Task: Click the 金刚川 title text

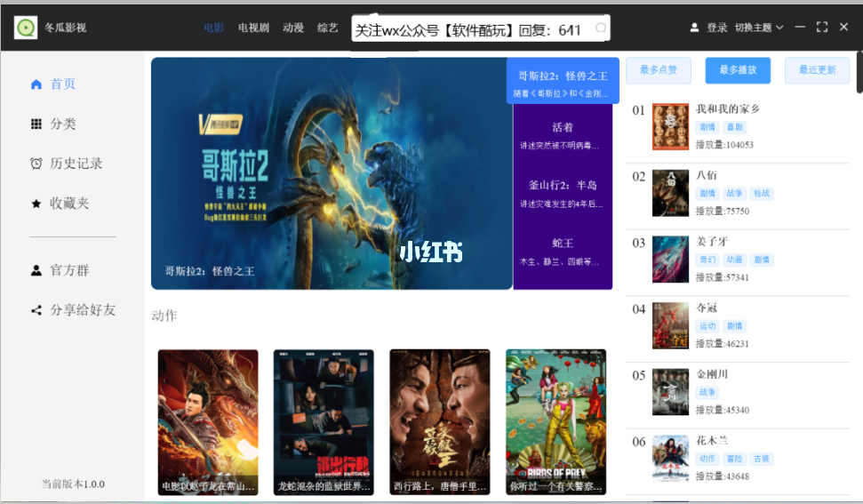Action: 712,374
